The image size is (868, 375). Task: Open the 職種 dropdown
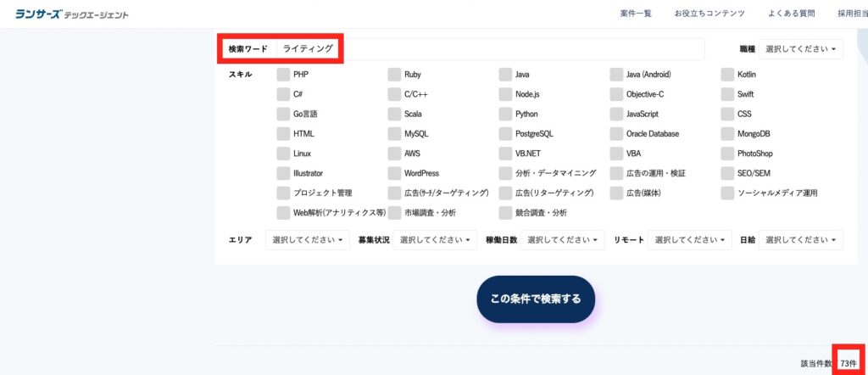click(800, 49)
